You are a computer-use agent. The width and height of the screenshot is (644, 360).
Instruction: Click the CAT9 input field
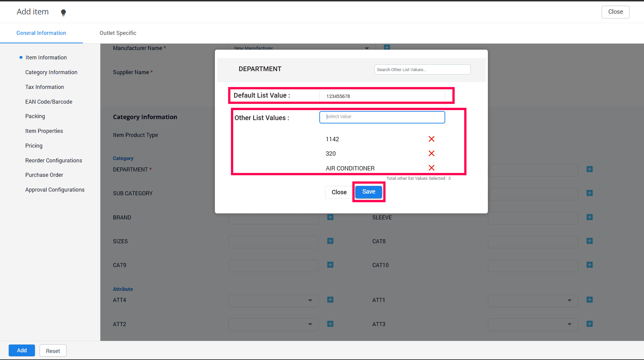(x=273, y=266)
